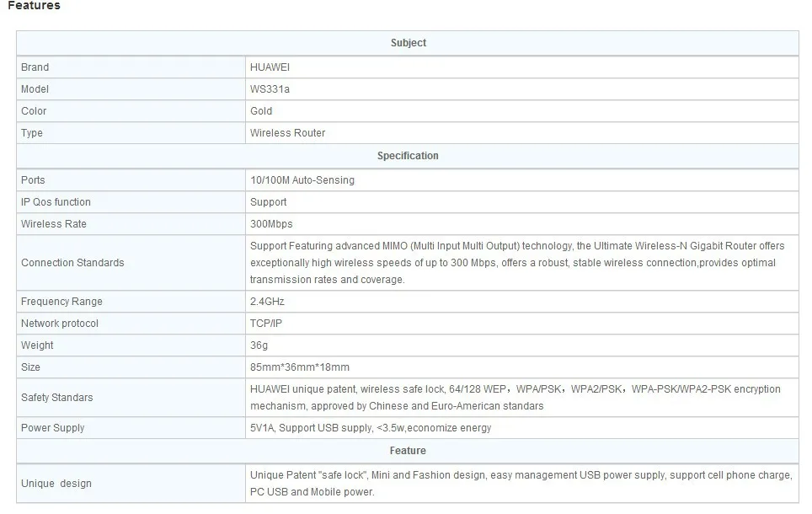Click the Specification section header
The height and width of the screenshot is (514, 812).
[x=408, y=156]
